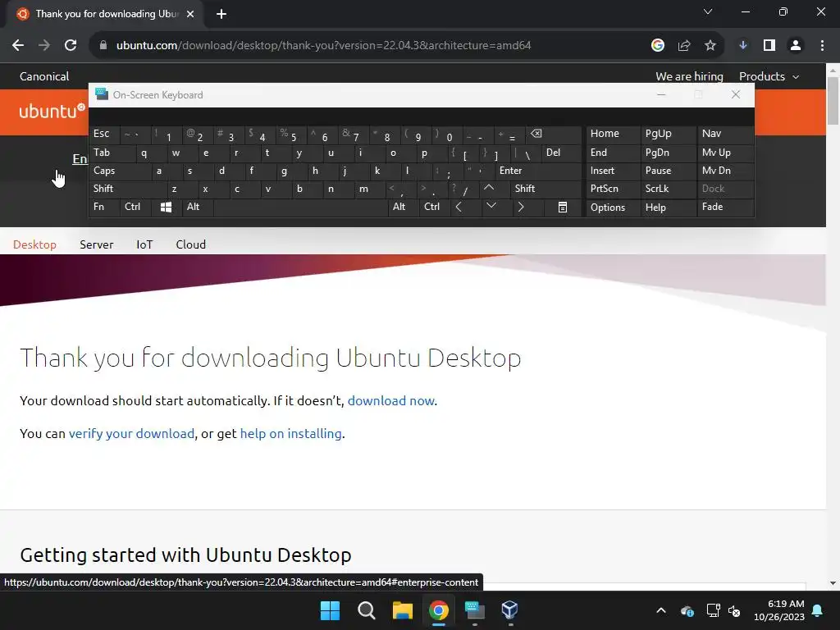Click the page vertical scrollbar thumb
Screen dimensions: 840x630
click(x=833, y=101)
